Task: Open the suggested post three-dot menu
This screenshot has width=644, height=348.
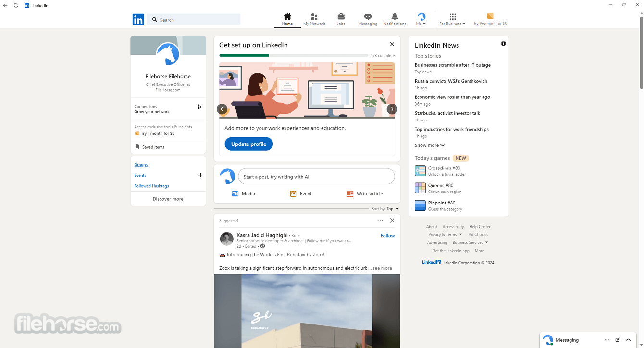Action: click(x=380, y=221)
